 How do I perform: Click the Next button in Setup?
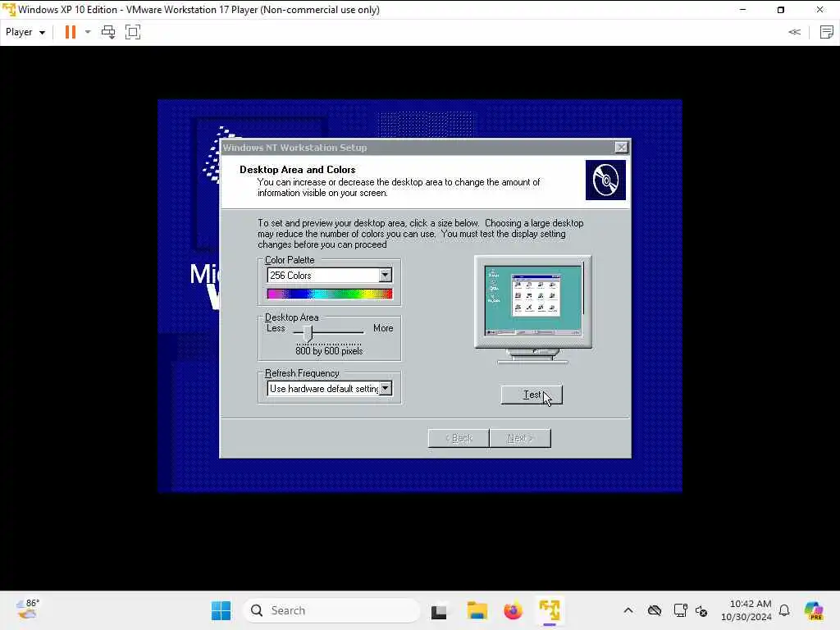tap(520, 438)
